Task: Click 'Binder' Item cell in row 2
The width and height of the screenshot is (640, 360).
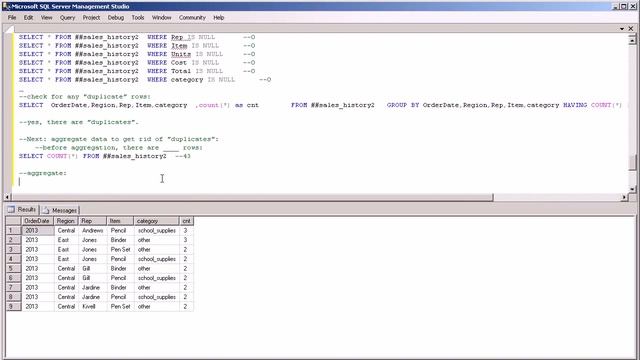Action: (120, 240)
